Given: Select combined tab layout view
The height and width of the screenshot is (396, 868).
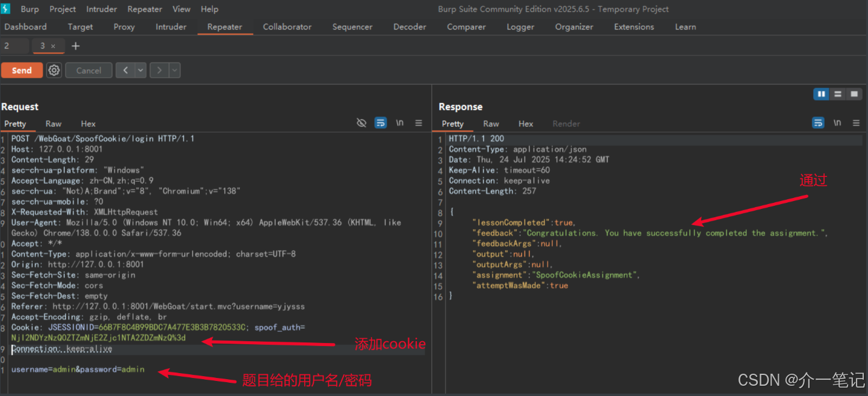Looking at the screenshot, I should pyautogui.click(x=854, y=94).
